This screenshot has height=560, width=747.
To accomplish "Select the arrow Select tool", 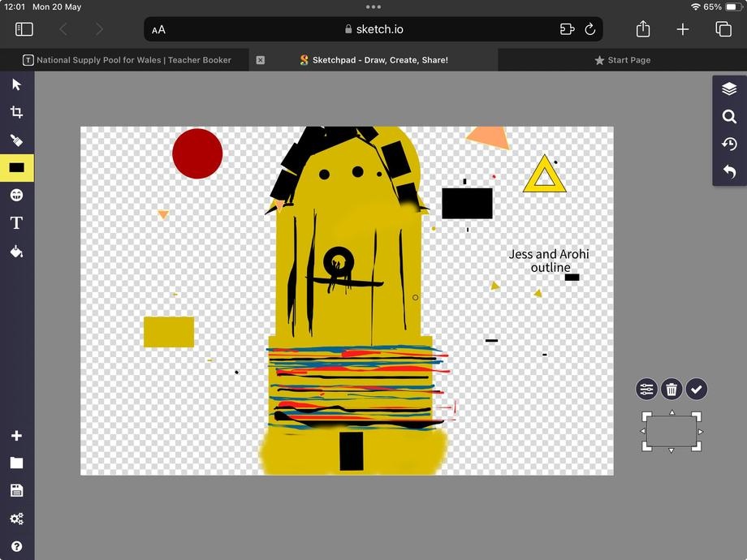I will 17,84.
